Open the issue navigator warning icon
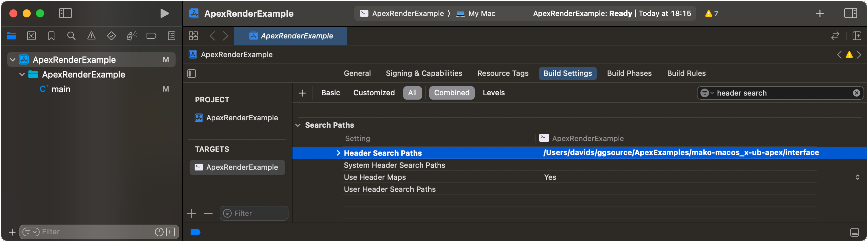This screenshot has width=868, height=242. tap(91, 36)
